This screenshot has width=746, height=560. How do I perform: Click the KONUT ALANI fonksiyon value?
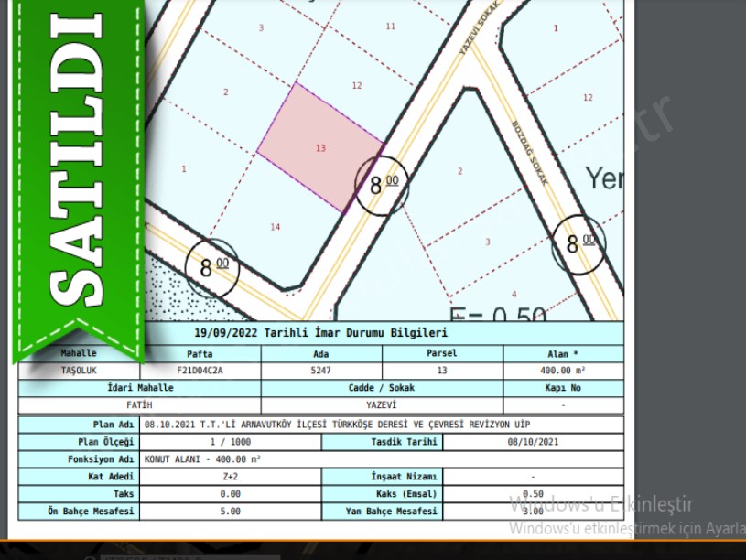pos(202,459)
